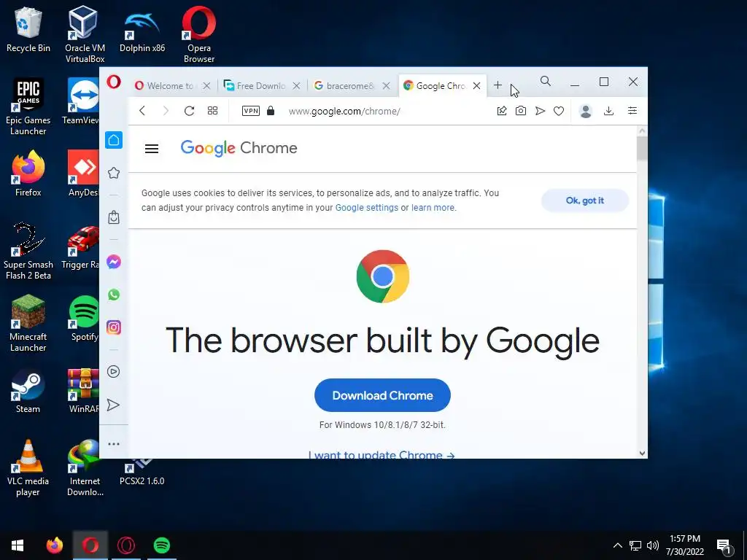Show hidden system tray icons chevron

point(617,545)
